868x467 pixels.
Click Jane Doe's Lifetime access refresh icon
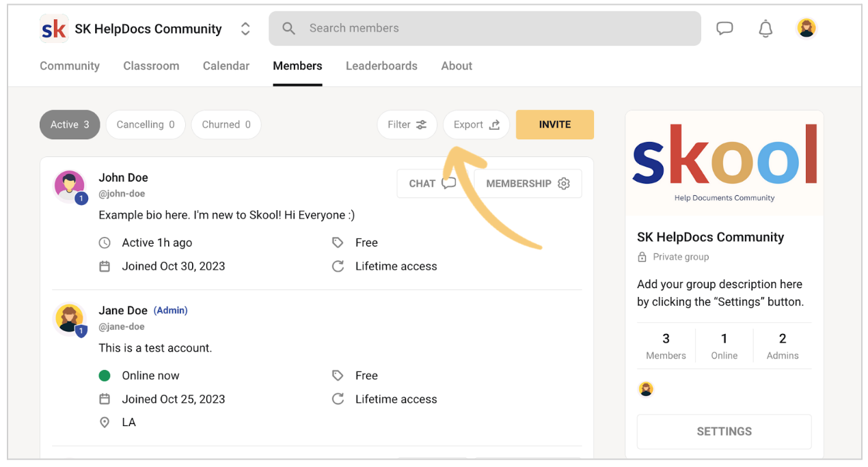[x=338, y=399]
